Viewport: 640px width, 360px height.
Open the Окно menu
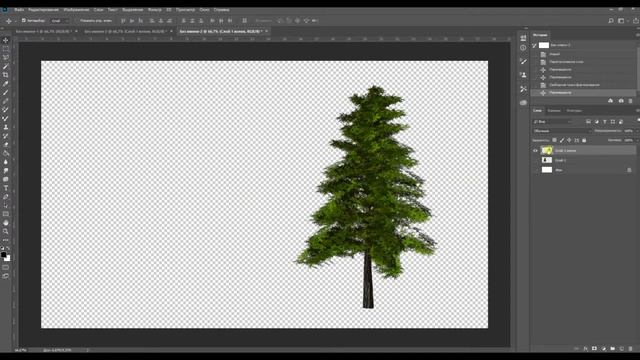[x=204, y=9]
